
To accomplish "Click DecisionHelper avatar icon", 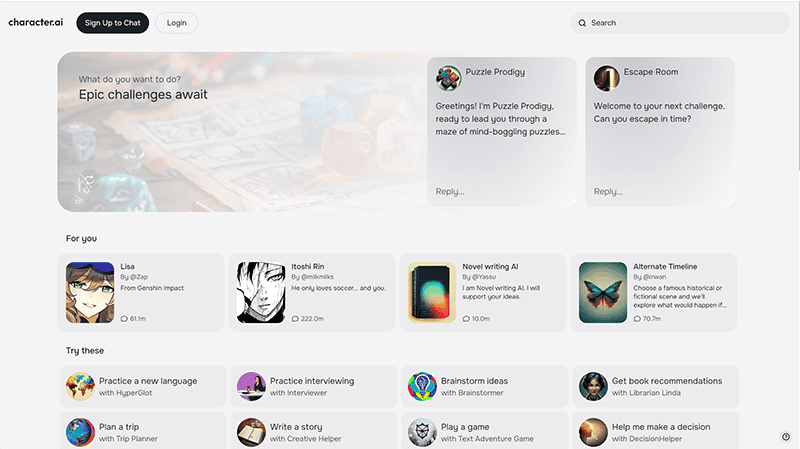I will 593,432.
